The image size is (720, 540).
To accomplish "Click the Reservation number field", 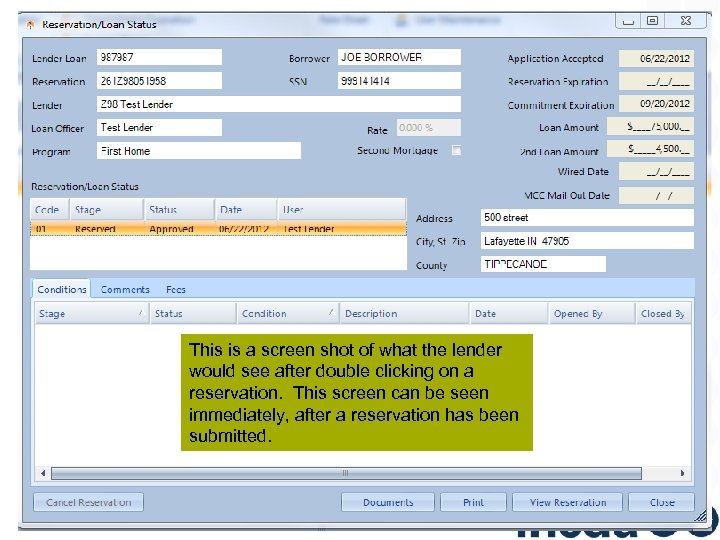I will 159,81.
